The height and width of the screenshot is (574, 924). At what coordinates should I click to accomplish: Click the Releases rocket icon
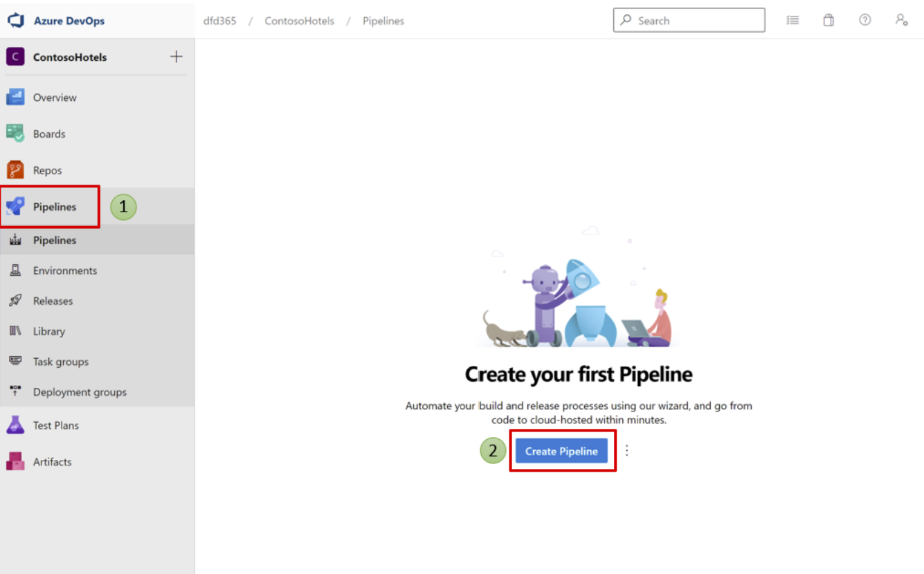(15, 301)
